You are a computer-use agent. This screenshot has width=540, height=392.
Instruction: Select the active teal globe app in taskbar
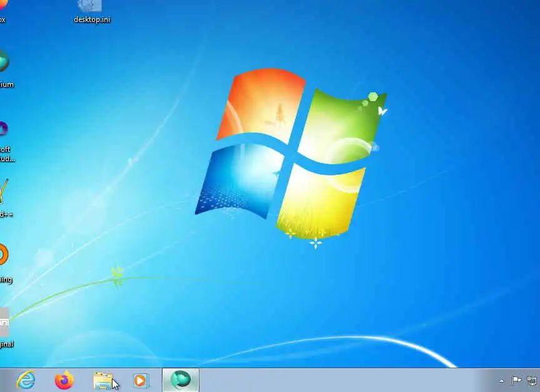[181, 380]
